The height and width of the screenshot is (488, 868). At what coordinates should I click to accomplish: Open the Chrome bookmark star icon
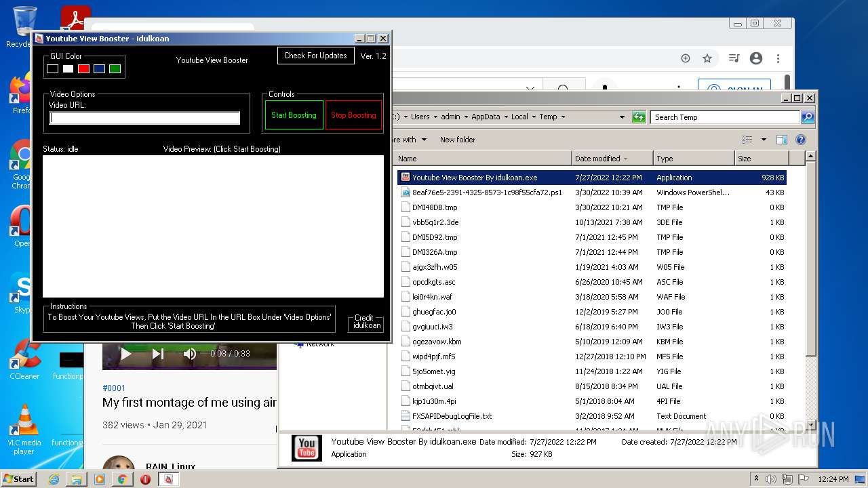(x=707, y=58)
